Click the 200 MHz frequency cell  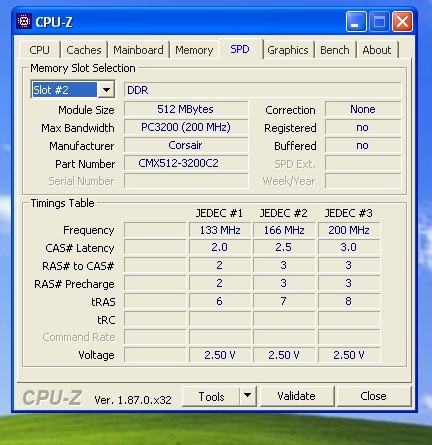(x=349, y=230)
